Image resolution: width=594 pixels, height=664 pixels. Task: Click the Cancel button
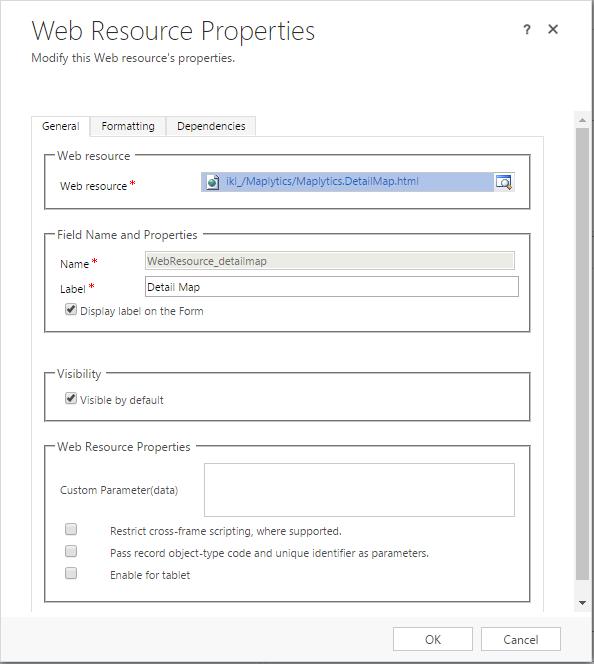pos(521,639)
